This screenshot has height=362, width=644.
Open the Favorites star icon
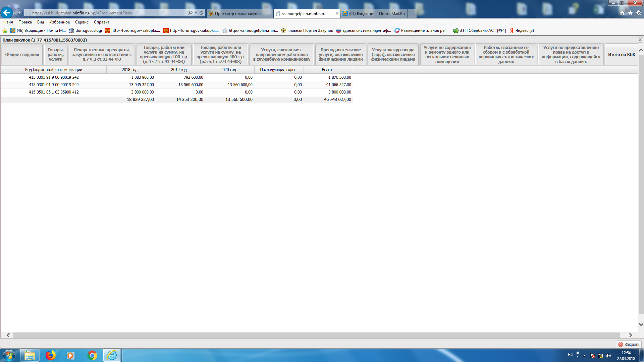click(x=630, y=13)
